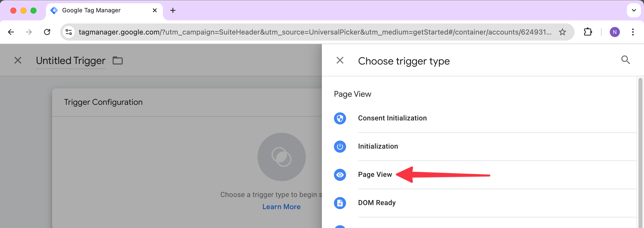The image size is (644, 228).
Task: Click the Consent Initialization shield icon
Action: click(340, 118)
